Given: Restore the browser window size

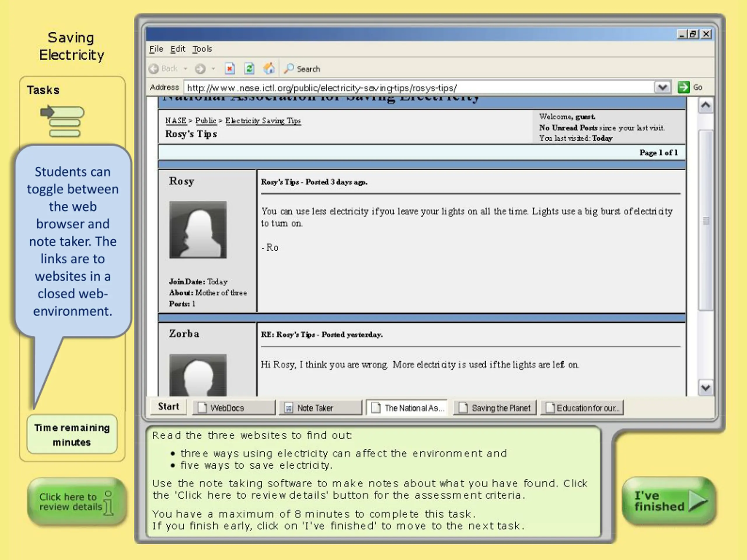Looking at the screenshot, I should pos(693,34).
